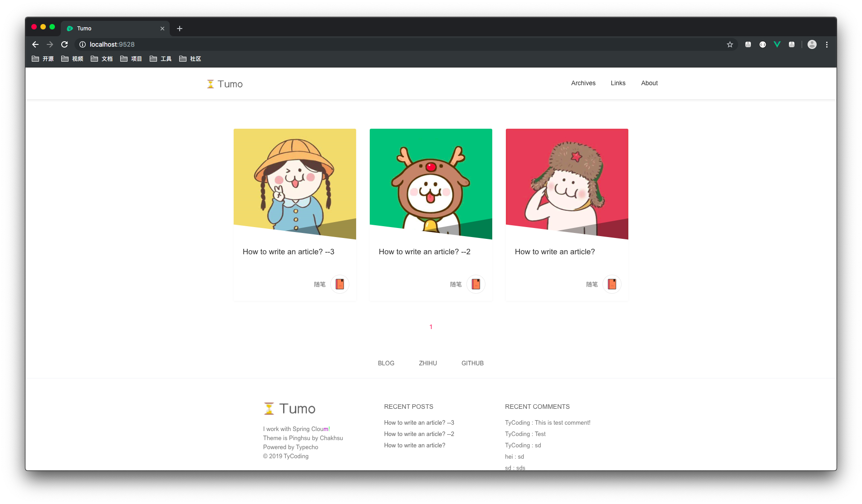Open comment 'TyCoding : This is test comment!'
862x504 pixels.
pyautogui.click(x=548, y=422)
